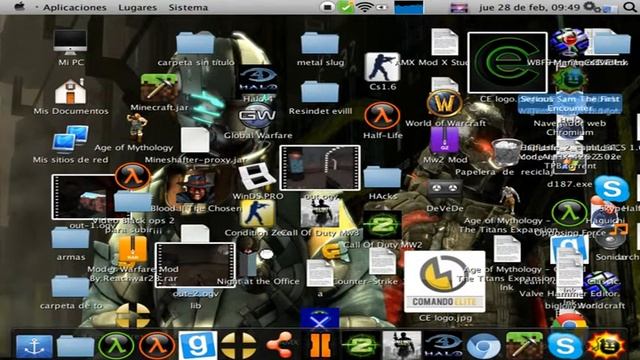
Task: Open Skype from the dock
Action: click(565, 346)
